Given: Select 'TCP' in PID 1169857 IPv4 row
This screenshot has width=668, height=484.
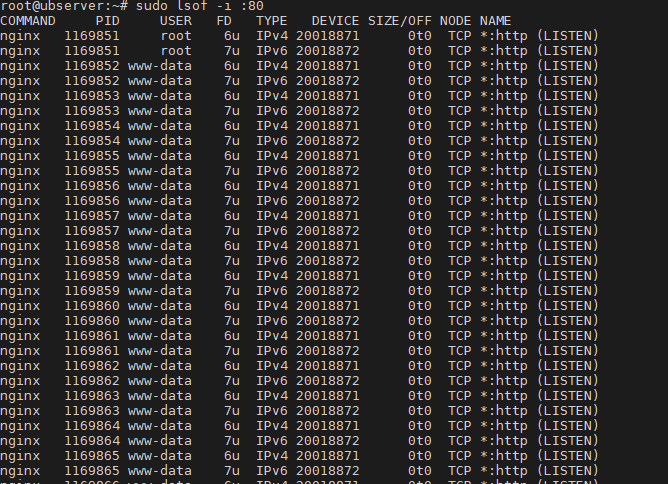Looking at the screenshot, I should tap(460, 216).
